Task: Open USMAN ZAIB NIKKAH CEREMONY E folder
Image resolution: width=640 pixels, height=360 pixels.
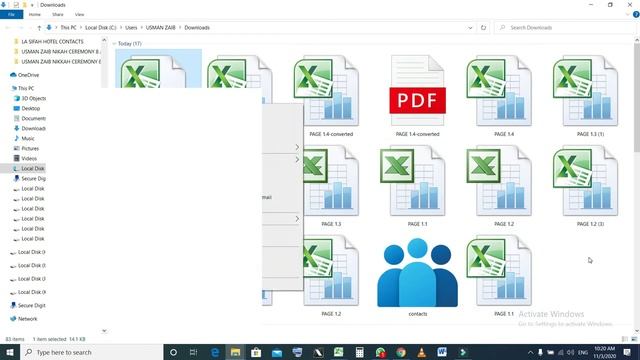Action: click(x=57, y=62)
